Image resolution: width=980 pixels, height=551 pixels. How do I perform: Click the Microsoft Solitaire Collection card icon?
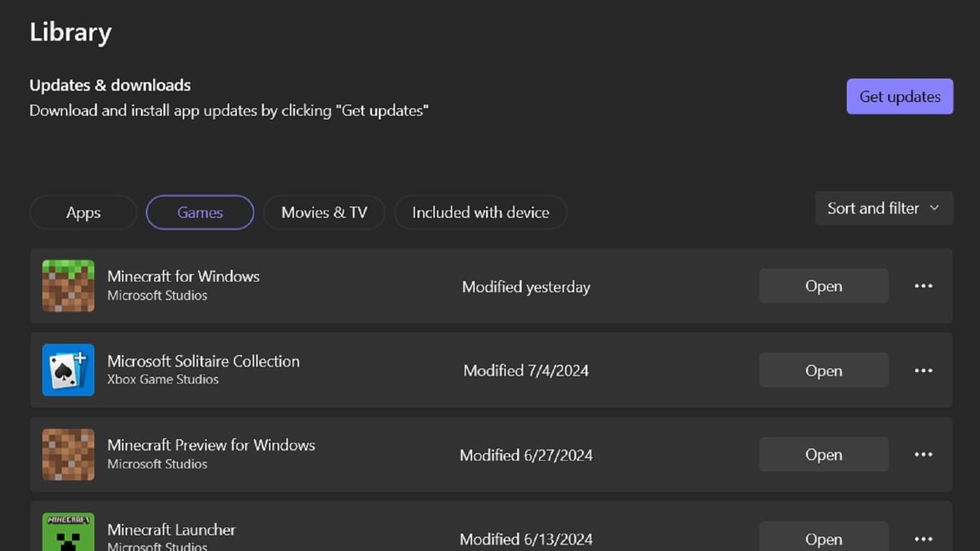(68, 370)
